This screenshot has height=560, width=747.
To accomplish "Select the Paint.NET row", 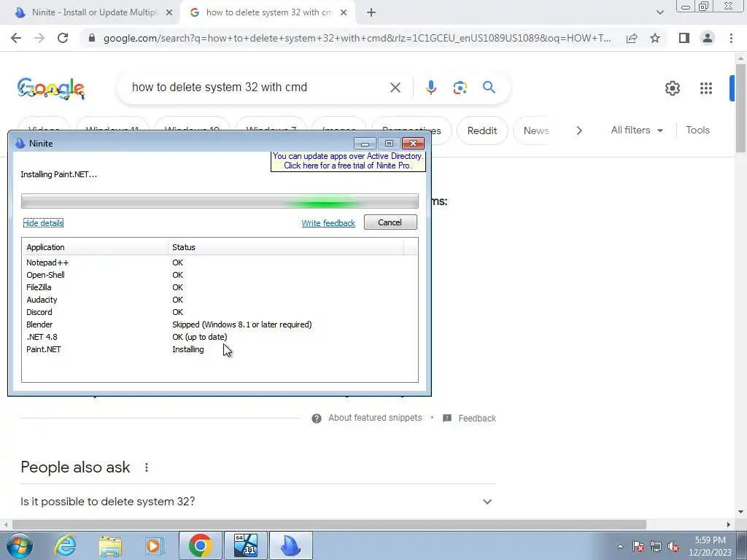I will [220, 349].
